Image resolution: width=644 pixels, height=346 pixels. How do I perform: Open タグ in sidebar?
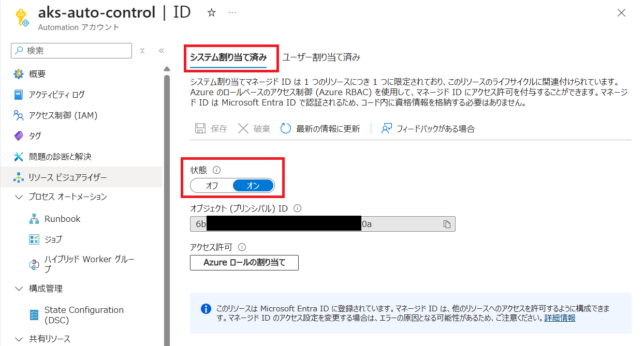coord(35,136)
